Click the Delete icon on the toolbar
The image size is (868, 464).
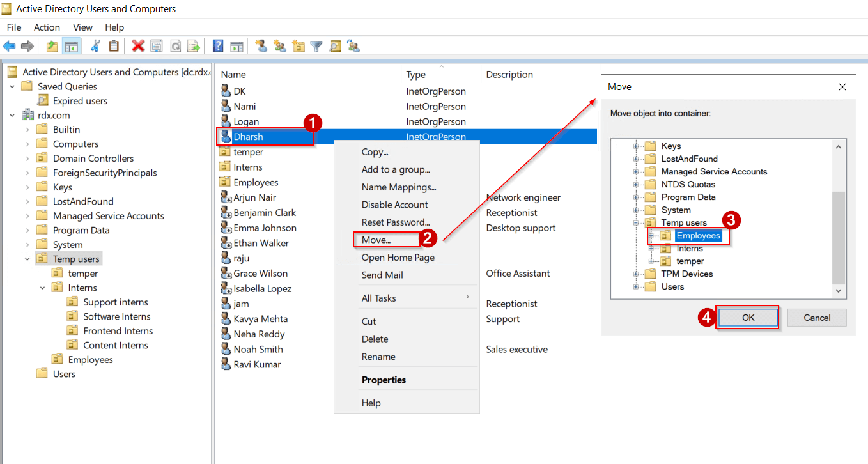pos(138,46)
